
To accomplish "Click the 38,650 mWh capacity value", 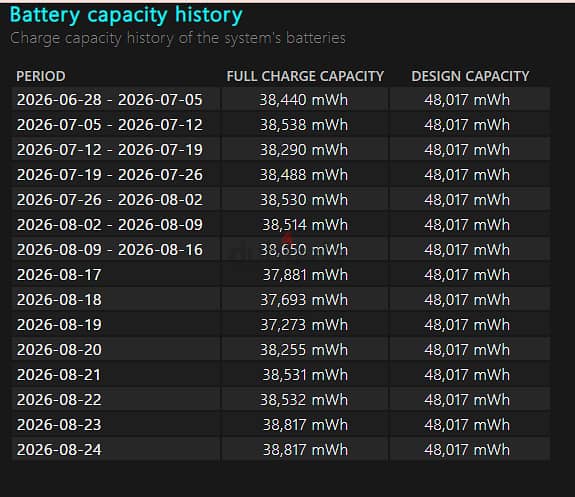I will click(x=304, y=249).
